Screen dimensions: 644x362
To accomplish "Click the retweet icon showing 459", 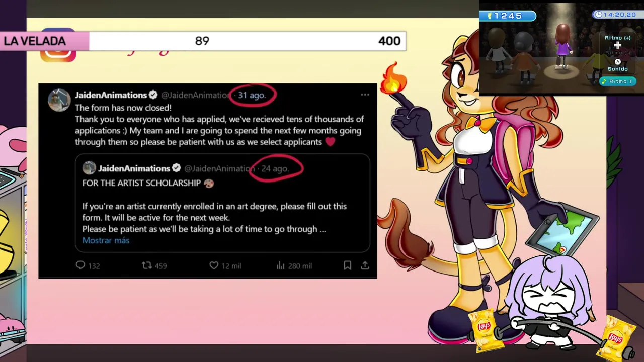I will point(146,265).
